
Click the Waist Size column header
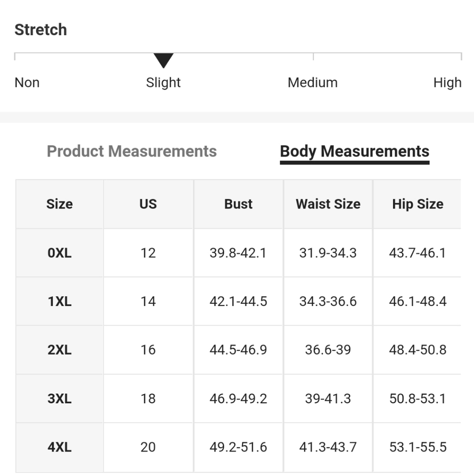[328, 204]
